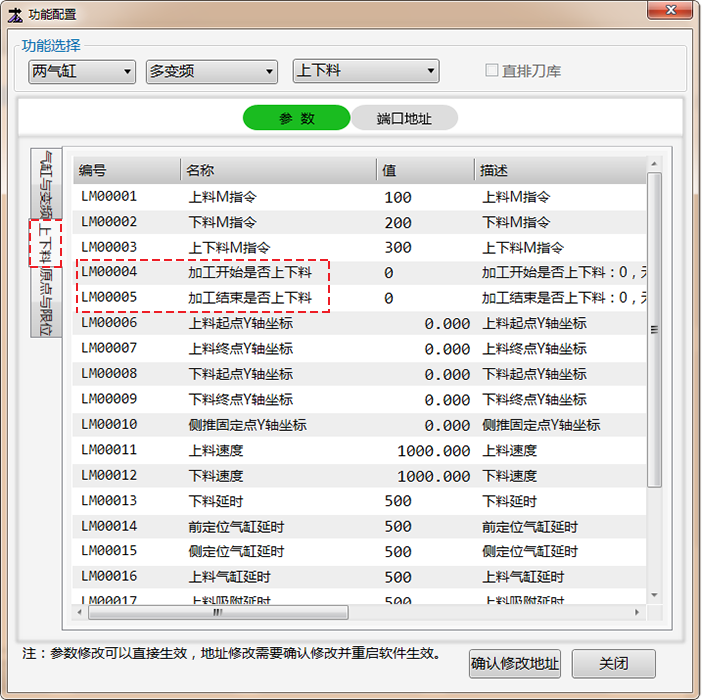Click name cell 上料终点Y轴坐标

240,348
